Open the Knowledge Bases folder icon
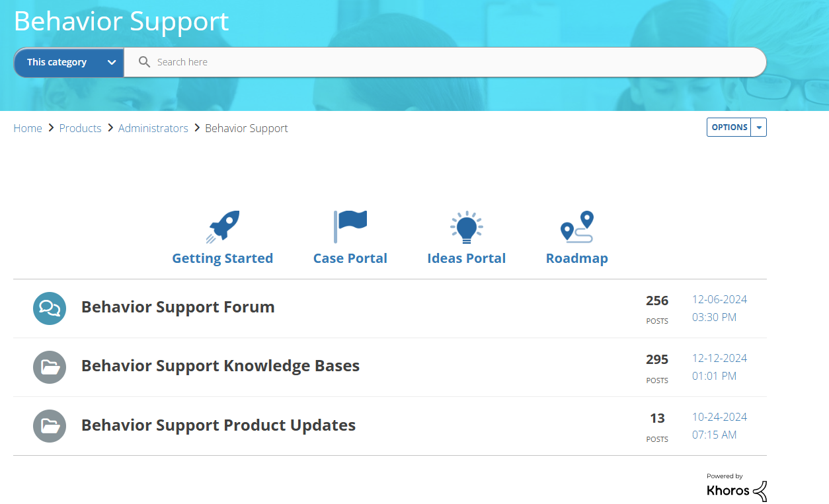This screenshot has width=829, height=504. (50, 367)
